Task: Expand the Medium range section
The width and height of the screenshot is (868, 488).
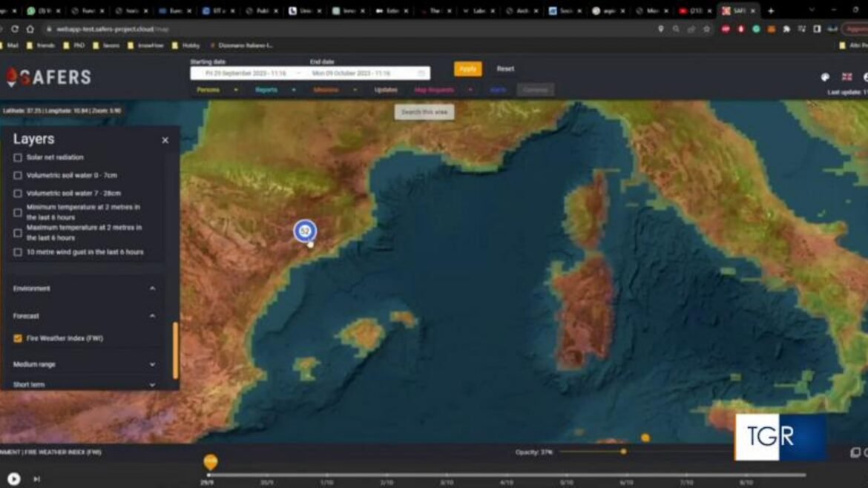Action: 152,364
